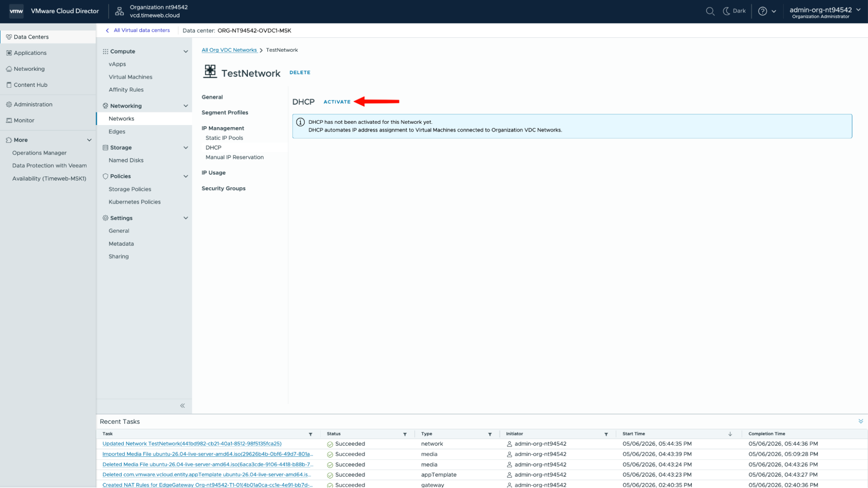Viewport: 868px width, 488px height.
Task: Filter the Initiator column
Action: point(606,434)
